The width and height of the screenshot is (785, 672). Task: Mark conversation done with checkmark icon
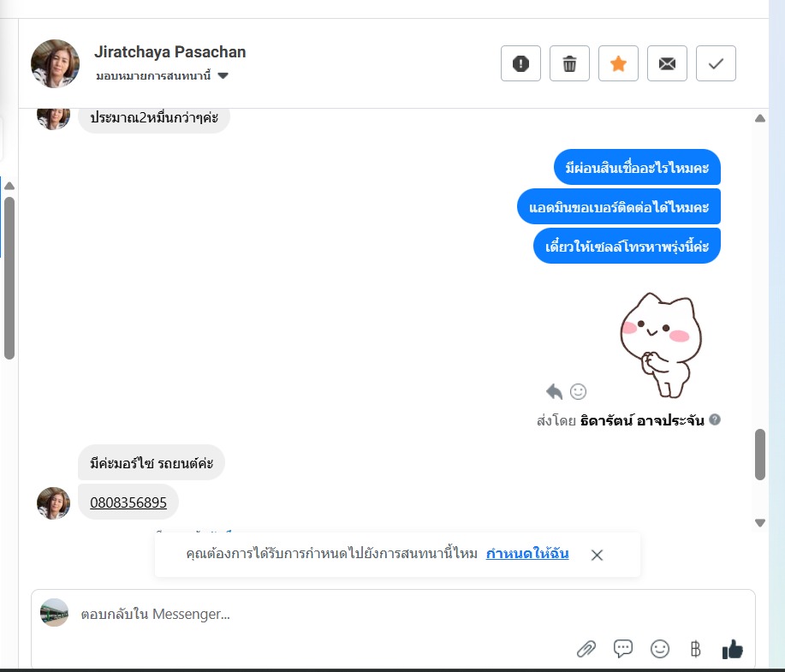coord(716,63)
